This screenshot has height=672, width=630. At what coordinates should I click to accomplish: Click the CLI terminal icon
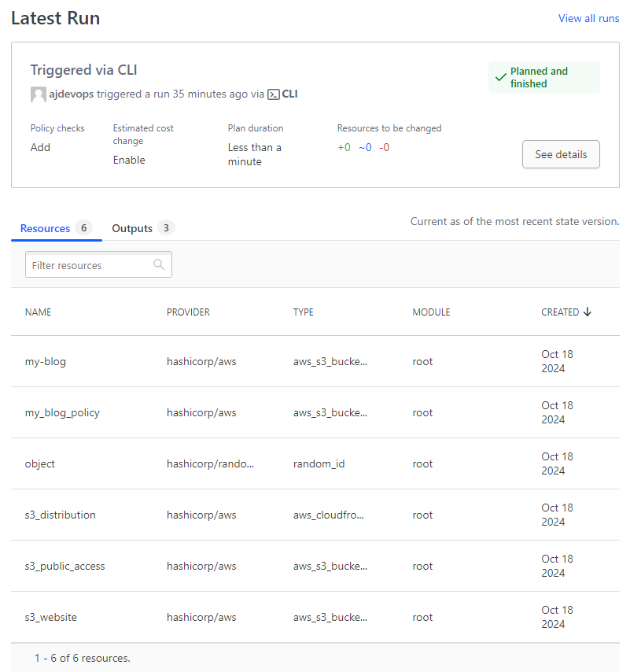coord(273,94)
